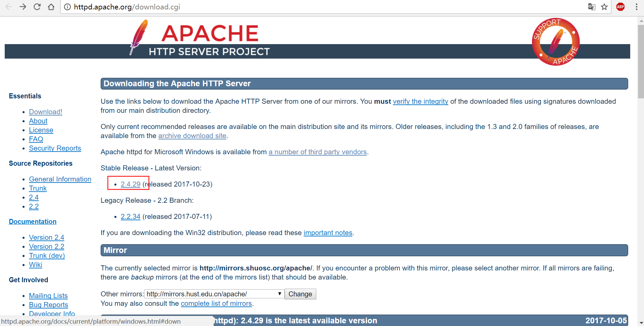Open the License sidebar link
Screen dimensions: 644x326
pyautogui.click(x=41, y=130)
